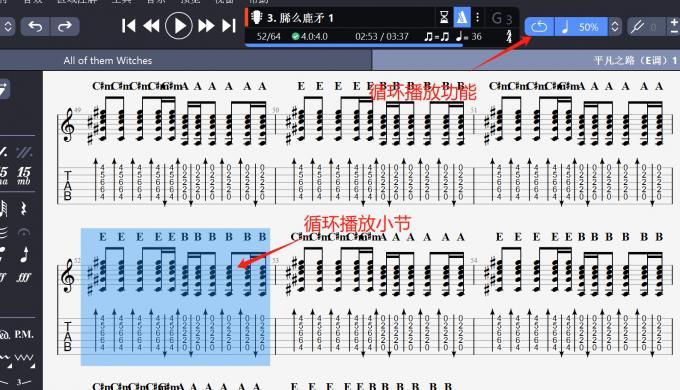Click the bar number 51
The image size is (680, 390).
click(474, 110)
